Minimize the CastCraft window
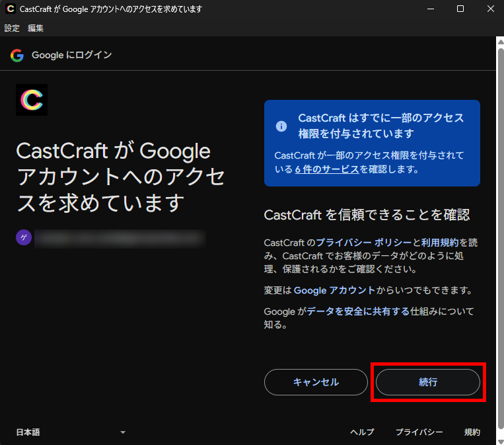 pos(431,9)
